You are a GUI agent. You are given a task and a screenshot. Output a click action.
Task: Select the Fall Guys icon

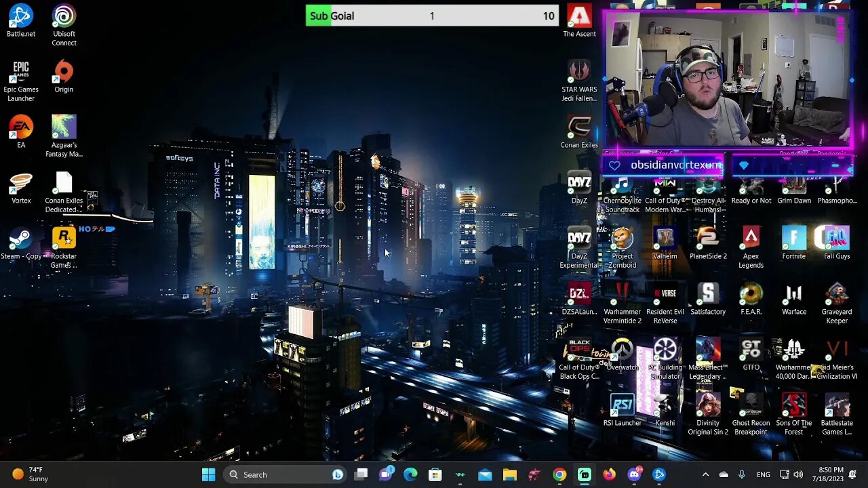pos(837,243)
